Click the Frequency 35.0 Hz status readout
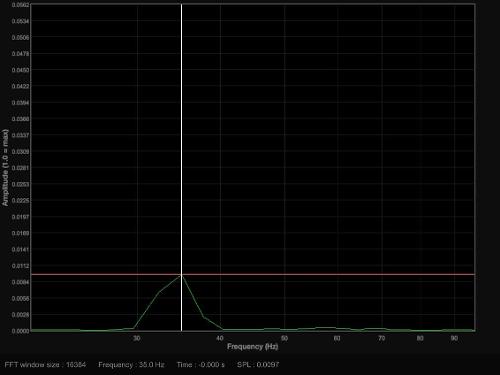500x375 pixels. point(131,365)
